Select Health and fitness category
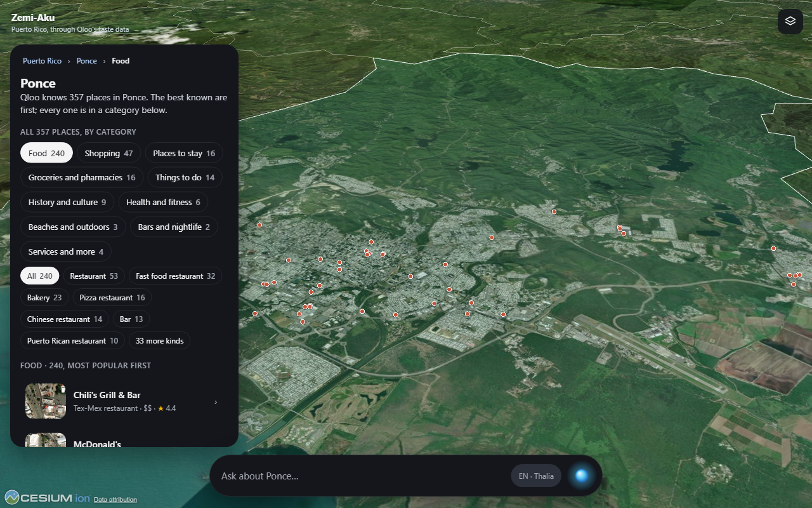812x508 pixels. (163, 203)
